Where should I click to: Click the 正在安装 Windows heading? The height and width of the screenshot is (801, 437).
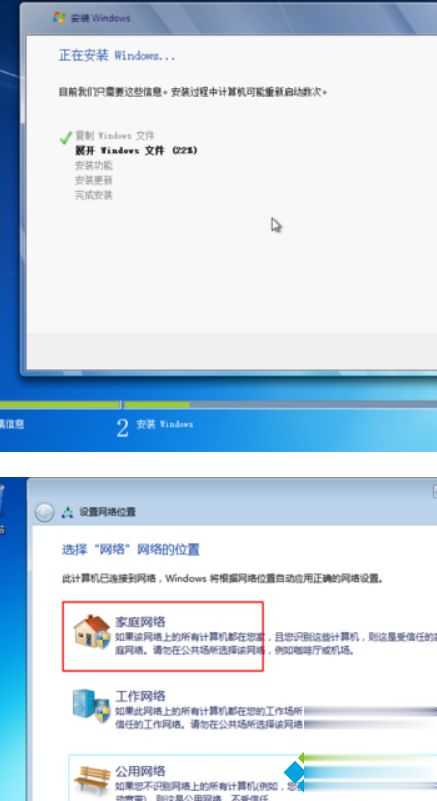point(117,55)
